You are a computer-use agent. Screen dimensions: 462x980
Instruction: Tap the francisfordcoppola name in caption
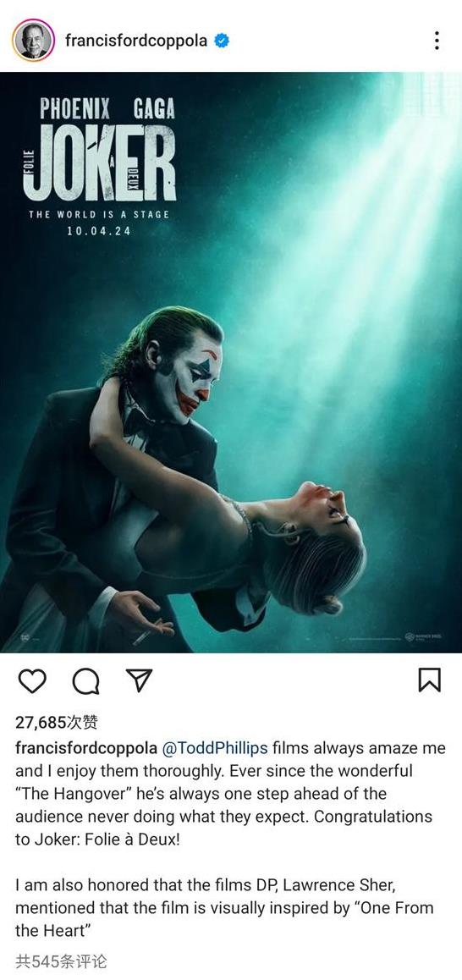pos(86,748)
